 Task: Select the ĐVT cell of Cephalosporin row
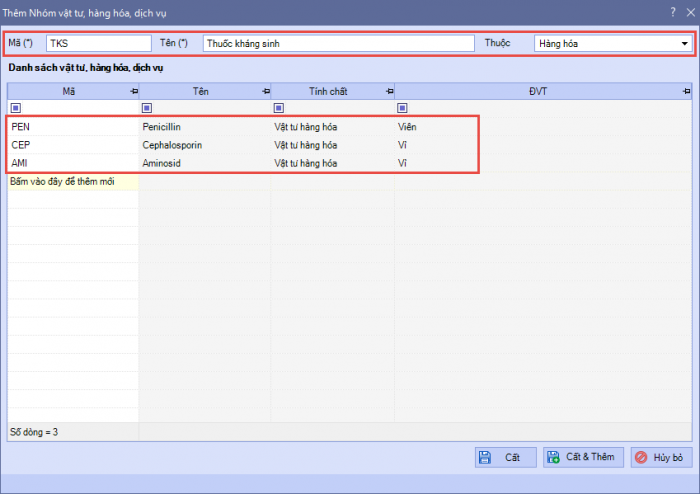click(x=436, y=145)
